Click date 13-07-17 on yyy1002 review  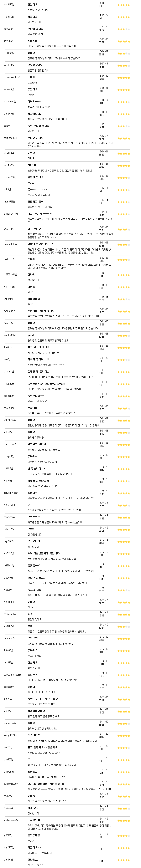(103, 64)
